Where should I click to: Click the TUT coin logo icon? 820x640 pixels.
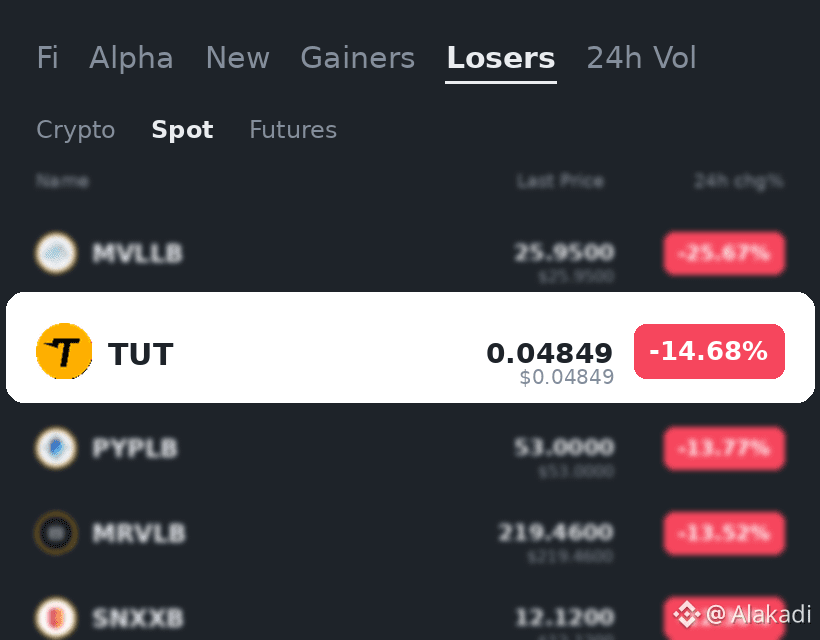pyautogui.click(x=64, y=351)
